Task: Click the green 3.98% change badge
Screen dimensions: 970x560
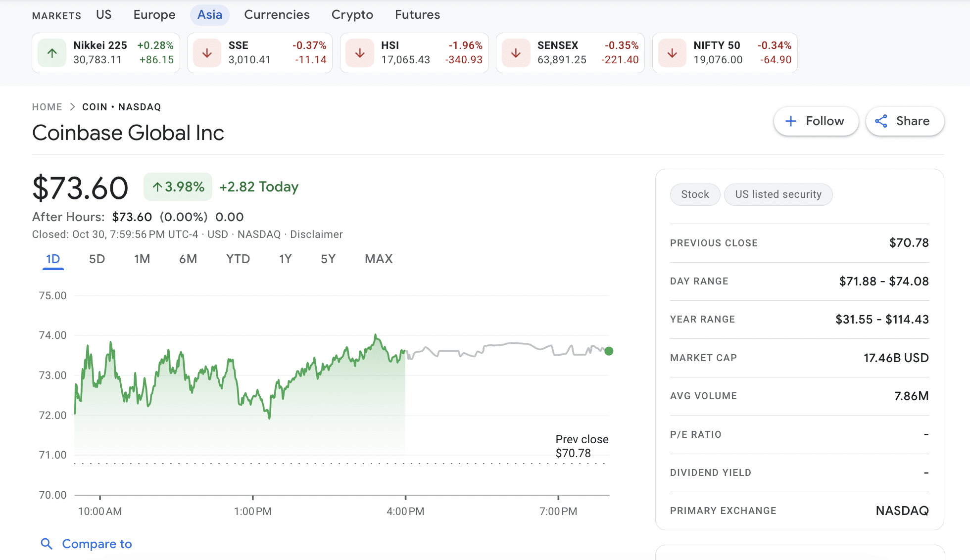Action: 178,187
